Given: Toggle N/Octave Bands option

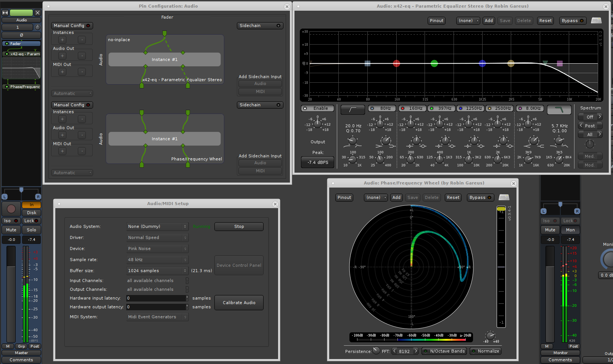Looking at the screenshot, I should pos(444,351).
